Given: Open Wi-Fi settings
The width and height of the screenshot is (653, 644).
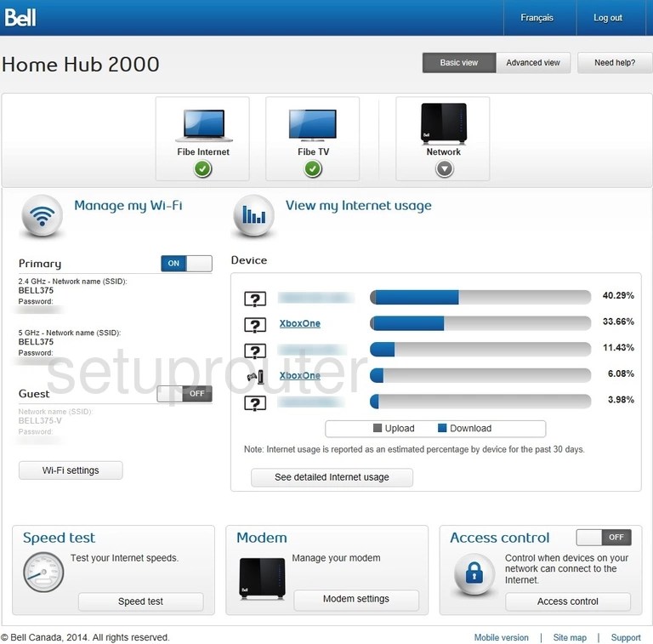Looking at the screenshot, I should 71,470.
